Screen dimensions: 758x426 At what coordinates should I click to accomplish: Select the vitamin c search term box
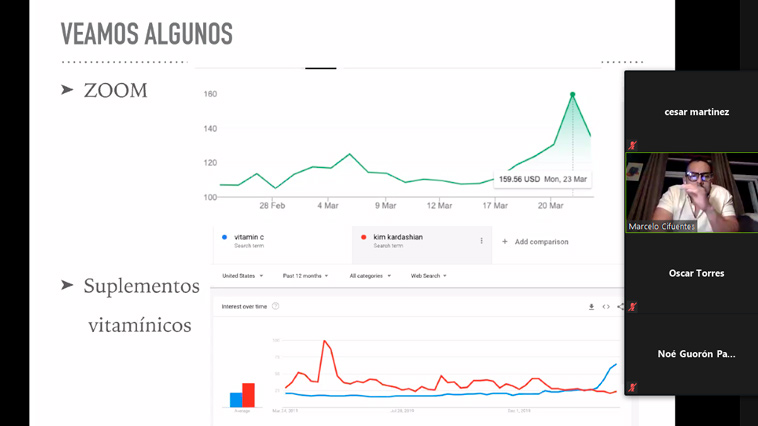coord(282,244)
